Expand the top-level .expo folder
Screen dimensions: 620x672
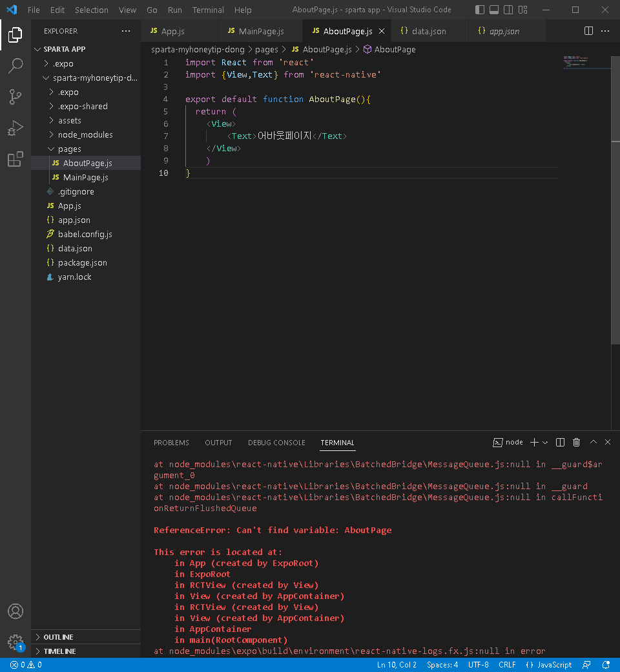coord(86,63)
